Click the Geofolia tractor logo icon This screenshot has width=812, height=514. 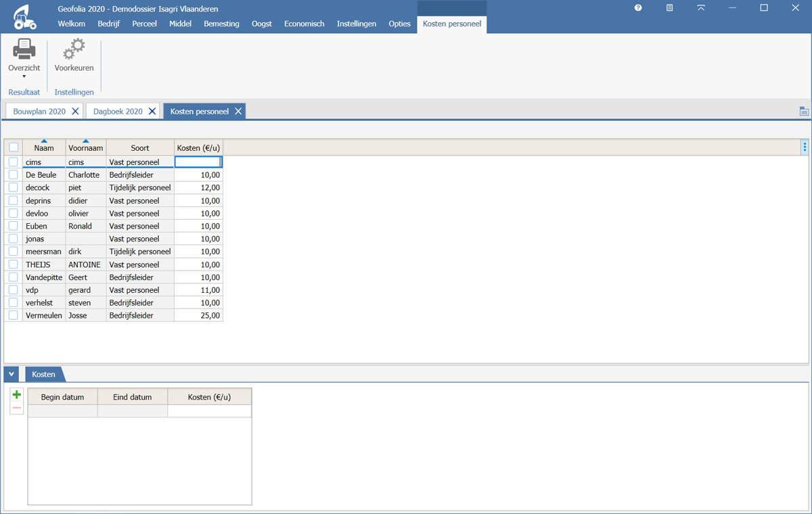click(24, 17)
